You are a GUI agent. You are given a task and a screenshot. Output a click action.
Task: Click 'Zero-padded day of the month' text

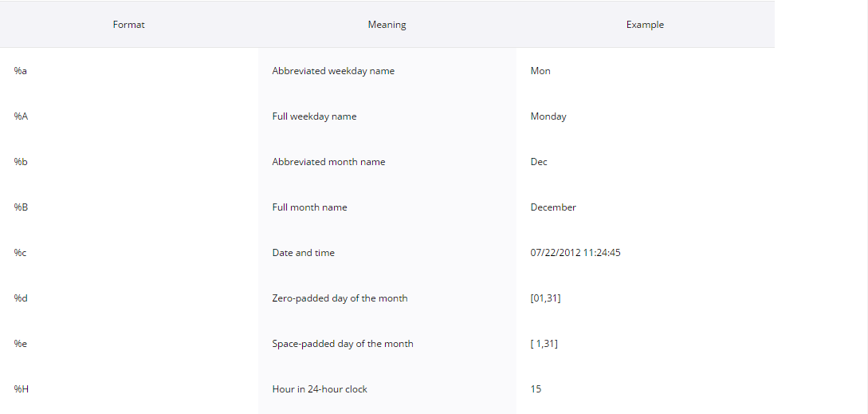340,298
